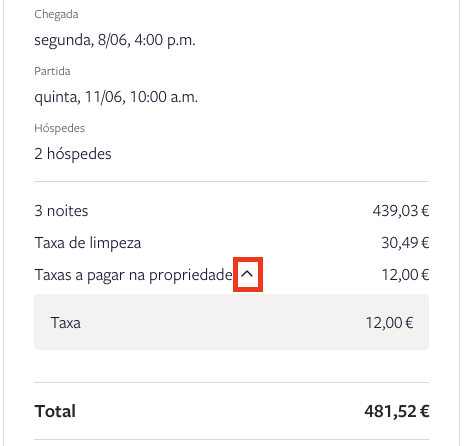Collapse the Taxas a pagar na propriedade chevron
464x446 pixels.
click(x=247, y=274)
